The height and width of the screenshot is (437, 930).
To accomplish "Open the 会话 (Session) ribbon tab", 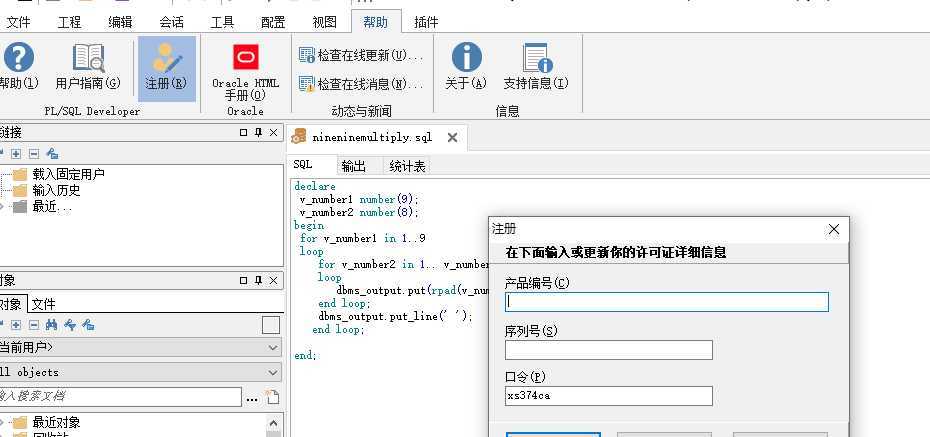I will pyautogui.click(x=171, y=23).
